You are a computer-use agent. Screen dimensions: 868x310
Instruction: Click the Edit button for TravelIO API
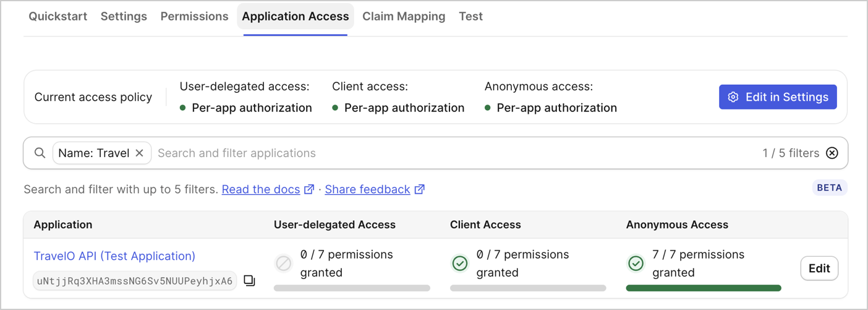(x=819, y=269)
